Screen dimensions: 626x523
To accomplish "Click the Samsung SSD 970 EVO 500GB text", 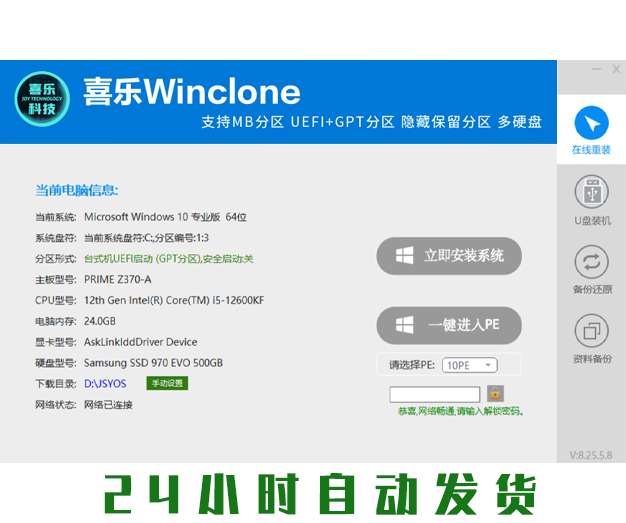I will tap(153, 363).
